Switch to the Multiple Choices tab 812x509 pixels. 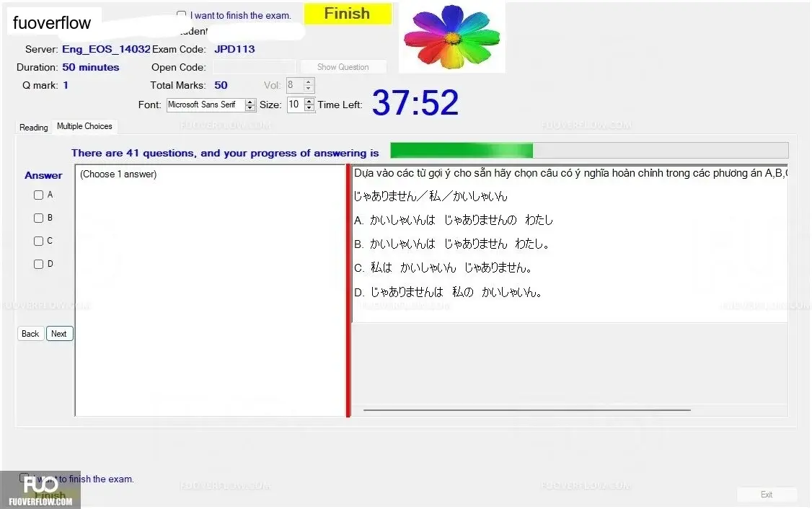click(x=84, y=126)
